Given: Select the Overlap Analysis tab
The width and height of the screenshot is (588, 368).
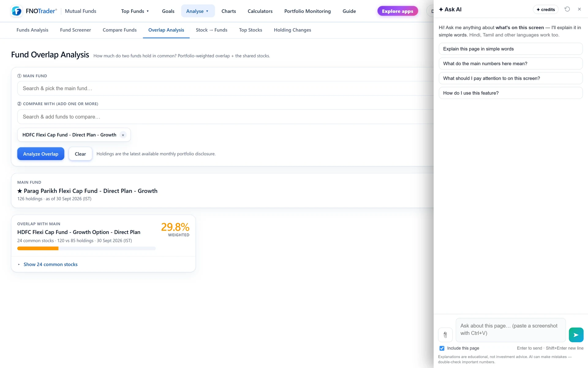Looking at the screenshot, I should click(166, 30).
